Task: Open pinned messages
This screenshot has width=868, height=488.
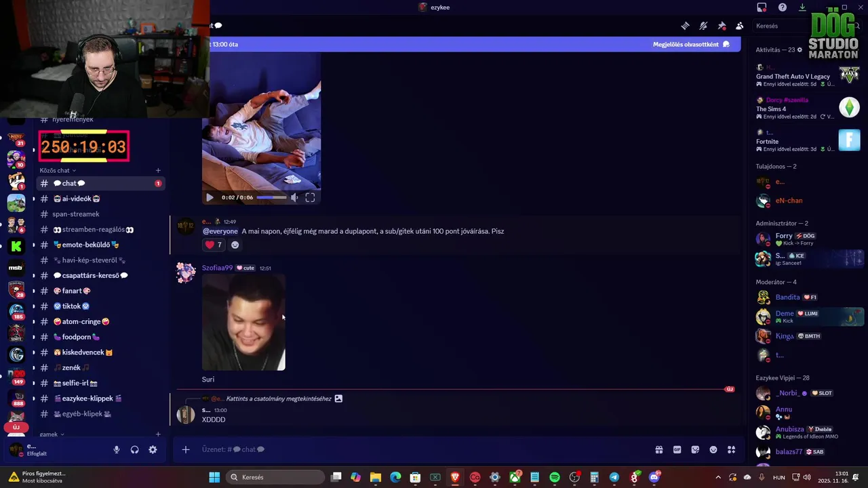Action: (722, 26)
